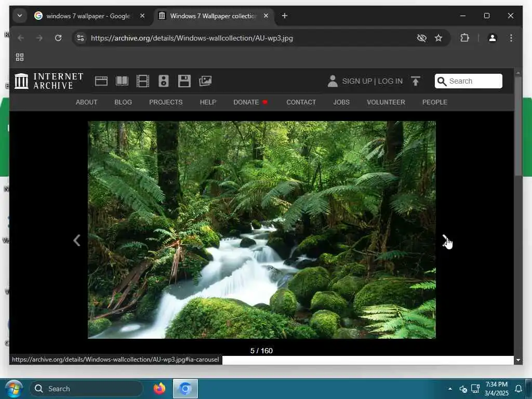Open the Web (Wayback) icon in Archive header
This screenshot has height=399, width=532.
(x=101, y=81)
